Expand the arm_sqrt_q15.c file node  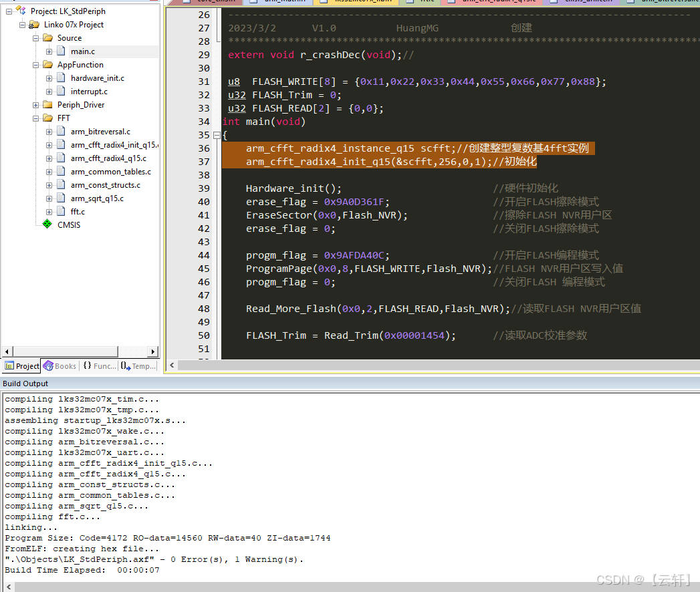(49, 199)
